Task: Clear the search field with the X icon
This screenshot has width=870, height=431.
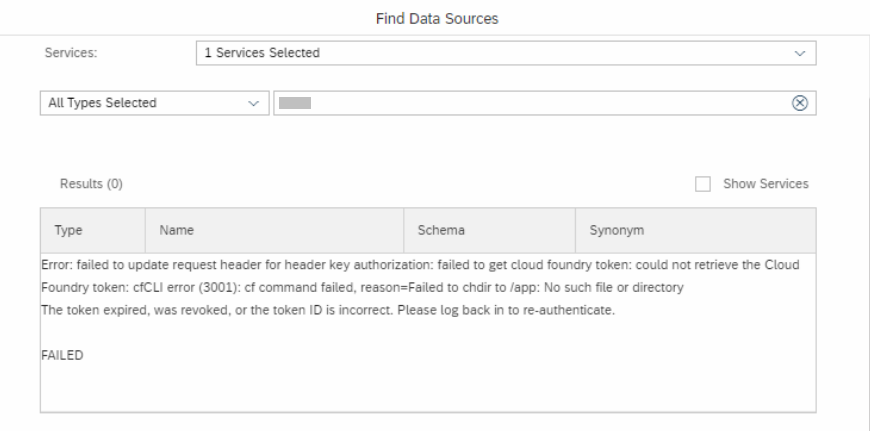Action: [800, 103]
